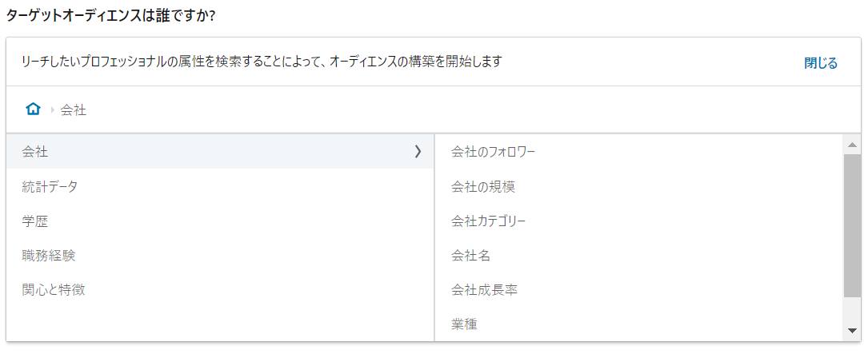This screenshot has height=358, width=868.
Task: Select 会社 in the breadcrumb path
Action: (x=74, y=110)
